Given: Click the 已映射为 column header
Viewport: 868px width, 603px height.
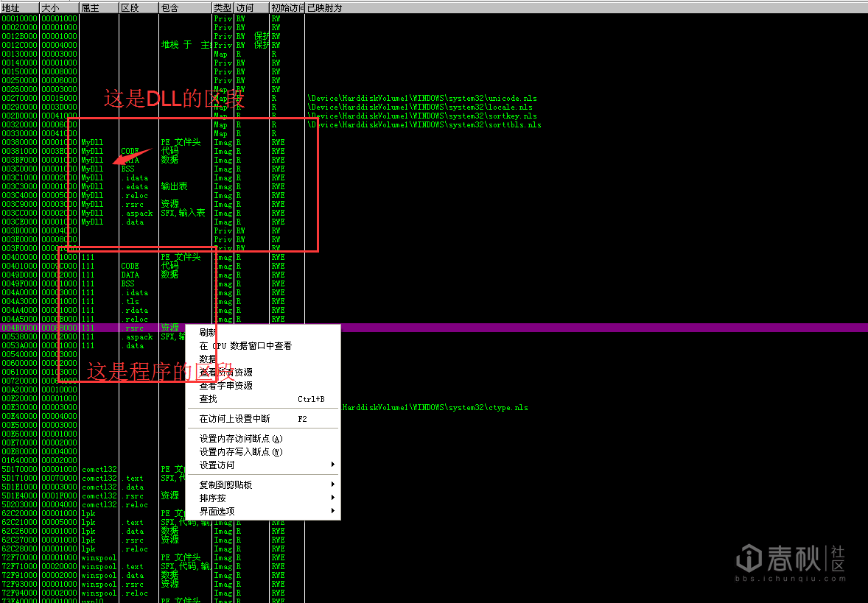Looking at the screenshot, I should click(x=587, y=8).
